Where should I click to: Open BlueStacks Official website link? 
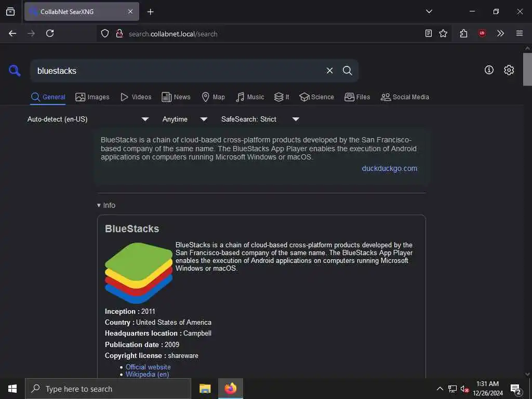click(x=148, y=367)
